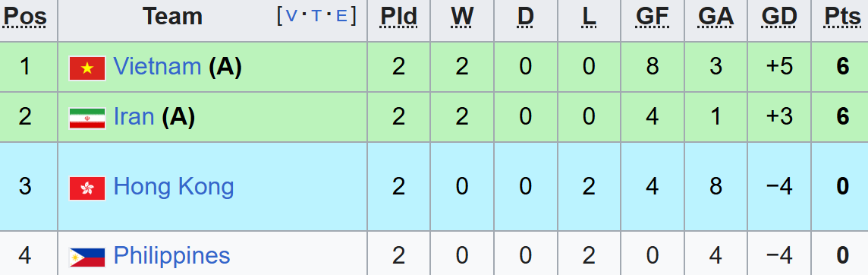Click the GF column header
Viewport: 868px width, 275px height.
[x=652, y=17]
